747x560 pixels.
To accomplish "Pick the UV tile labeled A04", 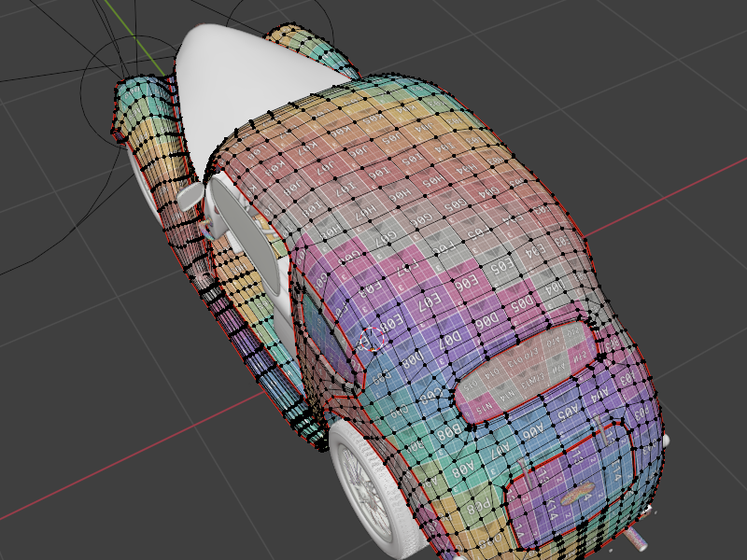I will (x=599, y=395).
